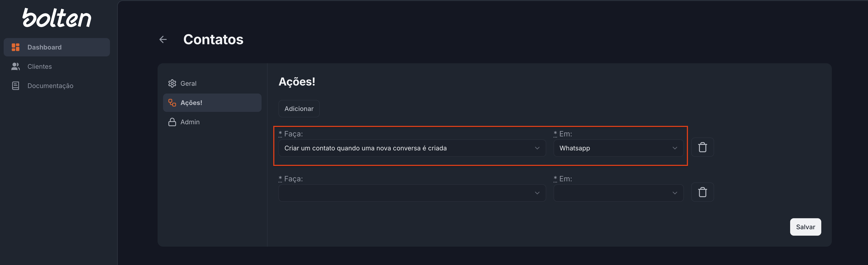The image size is (868, 265).
Task: Open the first Faça action dropdown
Action: pos(412,148)
